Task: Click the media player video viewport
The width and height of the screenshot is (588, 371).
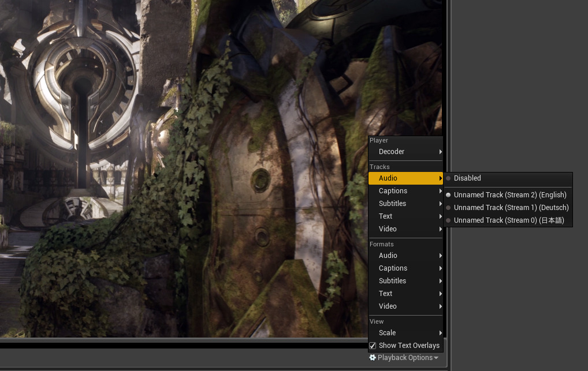Action: (x=173, y=173)
